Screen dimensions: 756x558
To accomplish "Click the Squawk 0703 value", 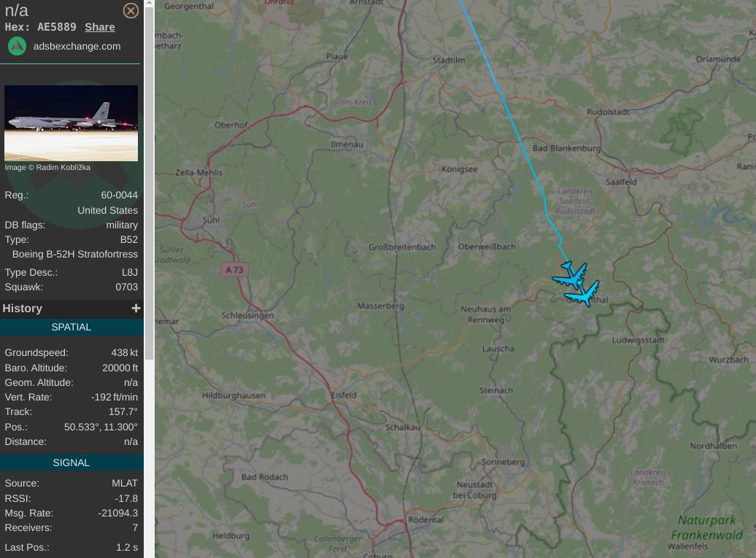I will click(126, 287).
